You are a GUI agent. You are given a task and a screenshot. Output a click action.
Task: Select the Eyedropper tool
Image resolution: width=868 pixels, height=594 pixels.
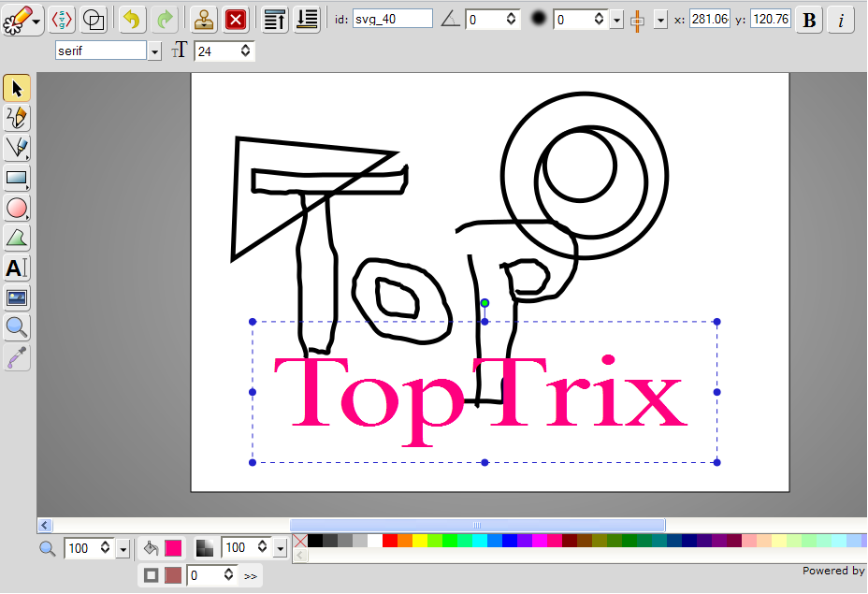tap(16, 357)
